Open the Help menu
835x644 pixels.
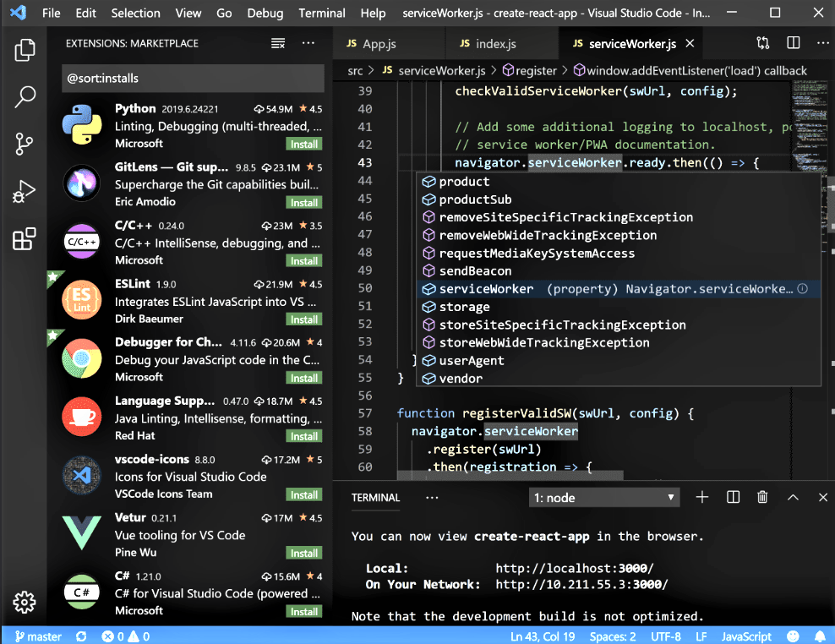(x=373, y=13)
